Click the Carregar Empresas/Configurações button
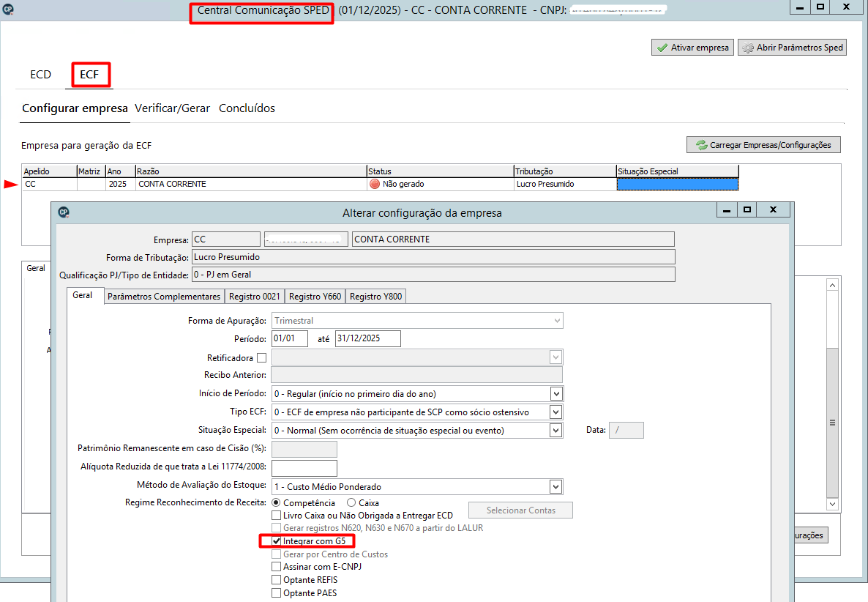Image resolution: width=868 pixels, height=602 pixels. click(763, 145)
